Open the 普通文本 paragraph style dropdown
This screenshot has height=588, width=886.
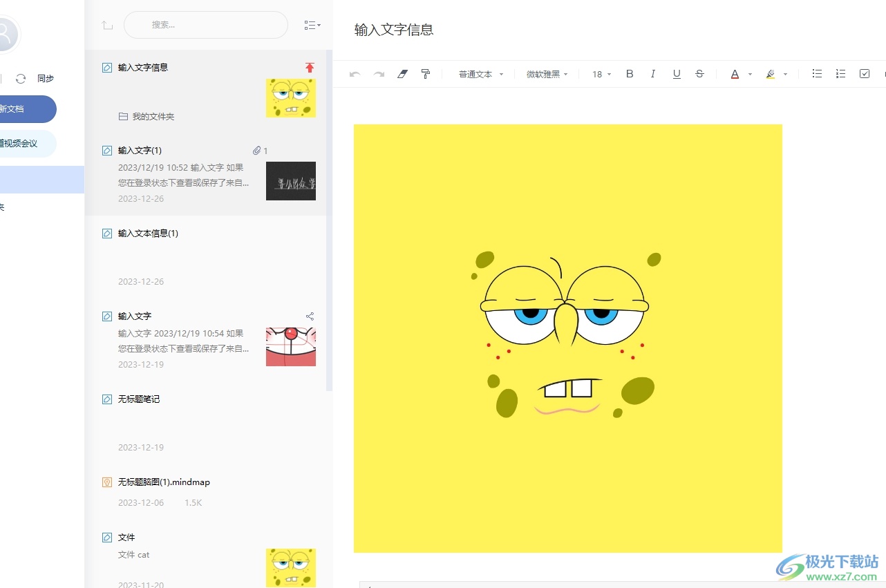pyautogui.click(x=481, y=75)
